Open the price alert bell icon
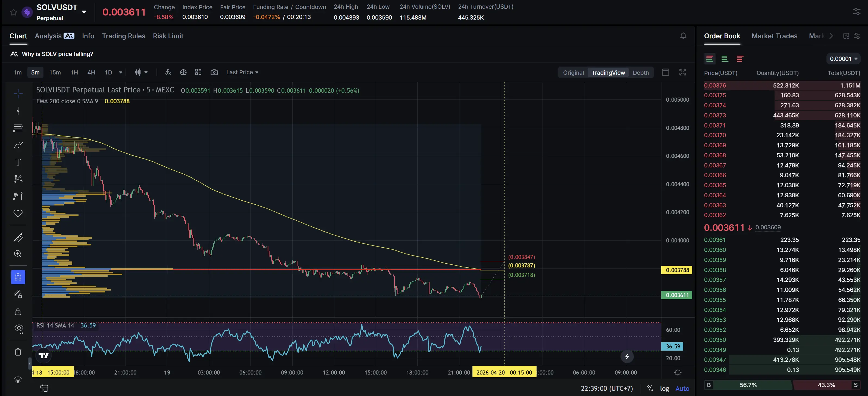The image size is (868, 396). 683,36
